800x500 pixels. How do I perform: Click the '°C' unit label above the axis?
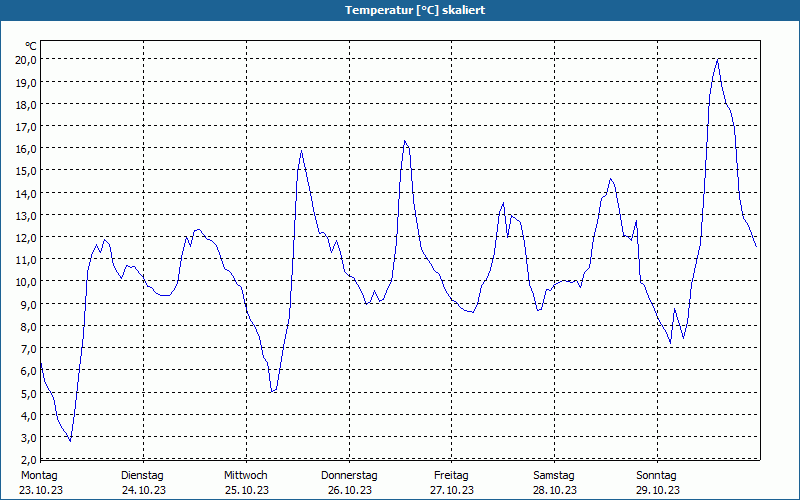tap(31, 46)
